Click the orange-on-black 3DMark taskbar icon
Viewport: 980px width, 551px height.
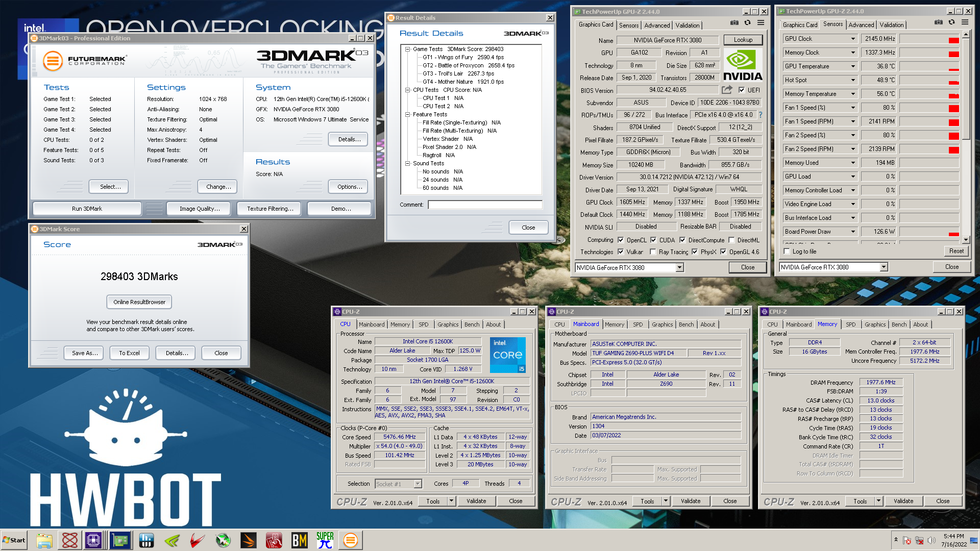(249, 540)
